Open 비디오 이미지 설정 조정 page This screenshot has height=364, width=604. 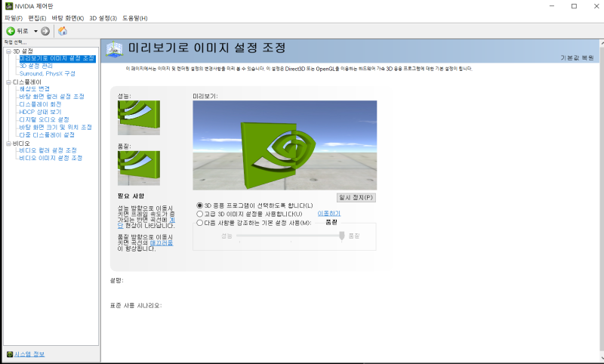51,158
